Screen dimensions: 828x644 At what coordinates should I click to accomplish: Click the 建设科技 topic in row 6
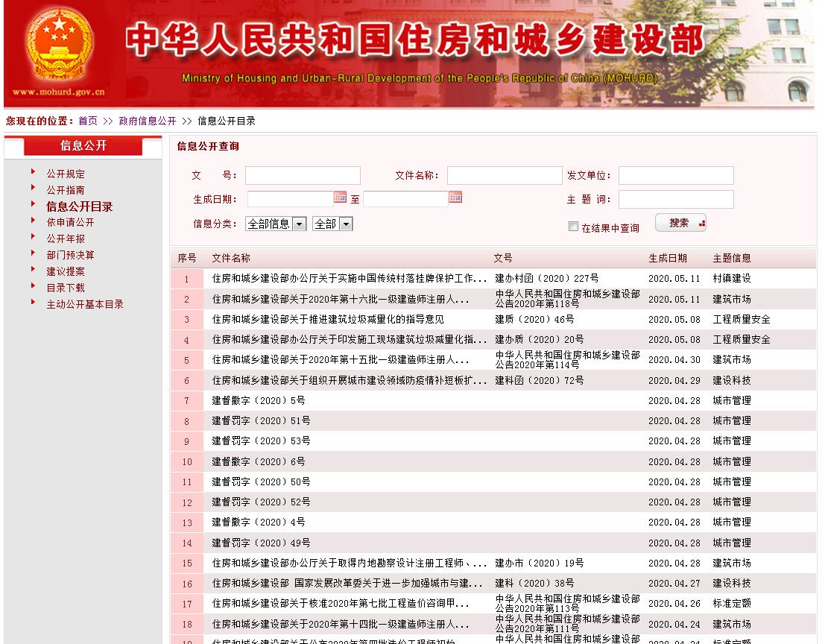point(732,380)
